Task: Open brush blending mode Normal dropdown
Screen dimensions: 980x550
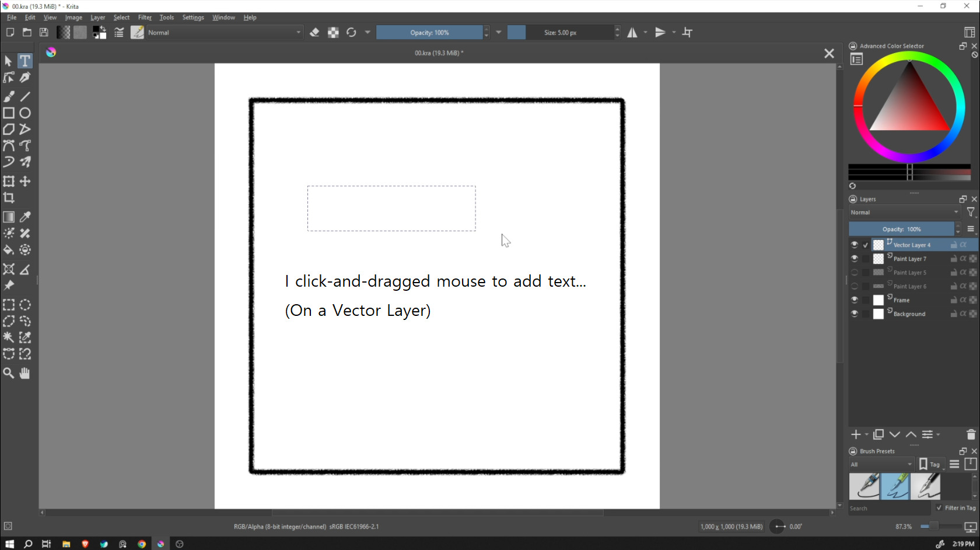Action: pyautogui.click(x=224, y=33)
